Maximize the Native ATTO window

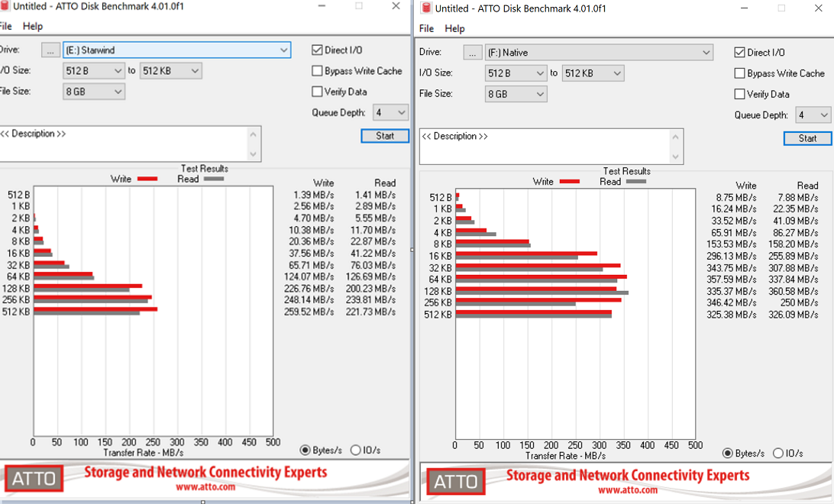tap(781, 8)
